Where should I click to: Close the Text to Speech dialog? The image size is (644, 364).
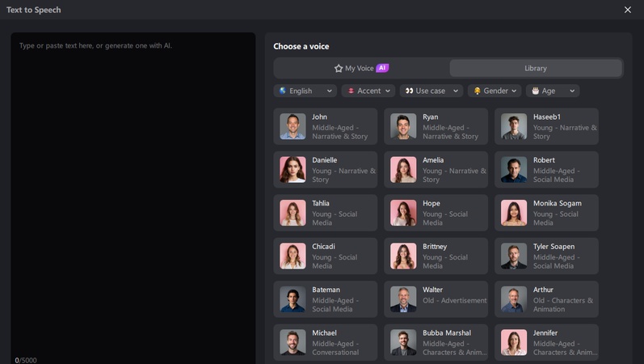click(628, 10)
